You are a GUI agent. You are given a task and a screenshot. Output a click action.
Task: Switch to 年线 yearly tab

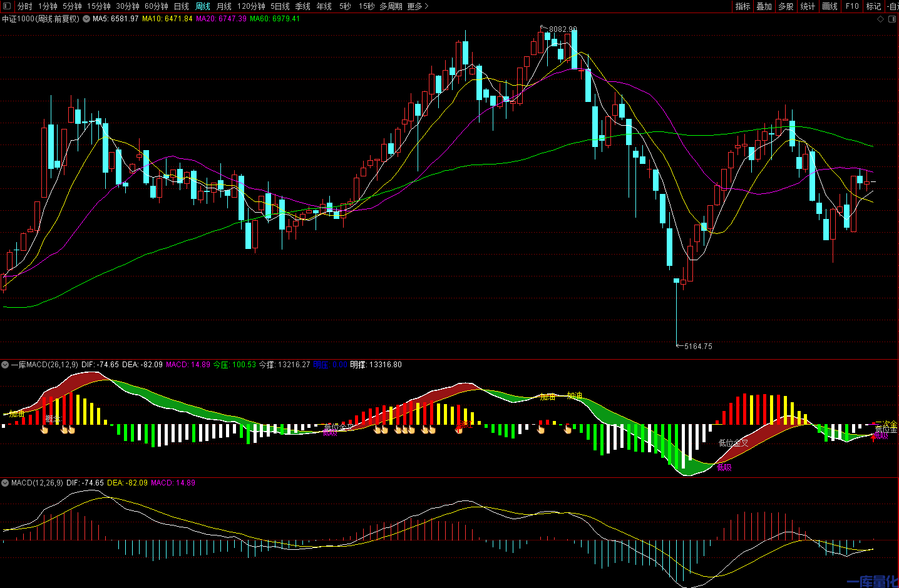(x=324, y=6)
